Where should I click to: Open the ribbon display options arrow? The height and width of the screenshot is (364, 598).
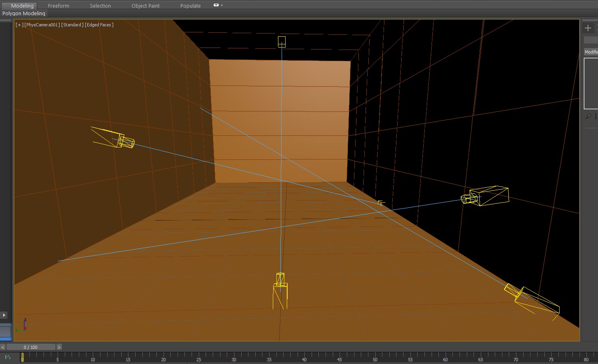pyautogui.click(x=222, y=6)
